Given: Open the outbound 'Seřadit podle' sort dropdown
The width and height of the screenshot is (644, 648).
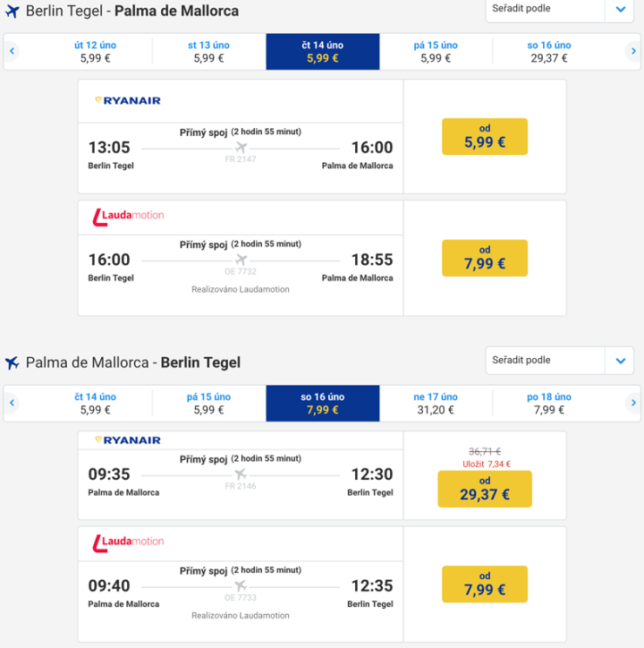Looking at the screenshot, I should point(547,9).
